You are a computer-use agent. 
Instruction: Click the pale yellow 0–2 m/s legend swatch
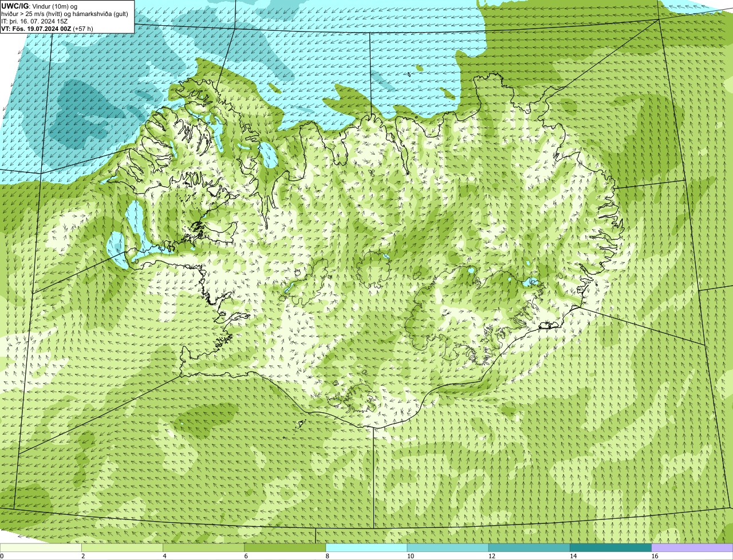click(x=41, y=548)
